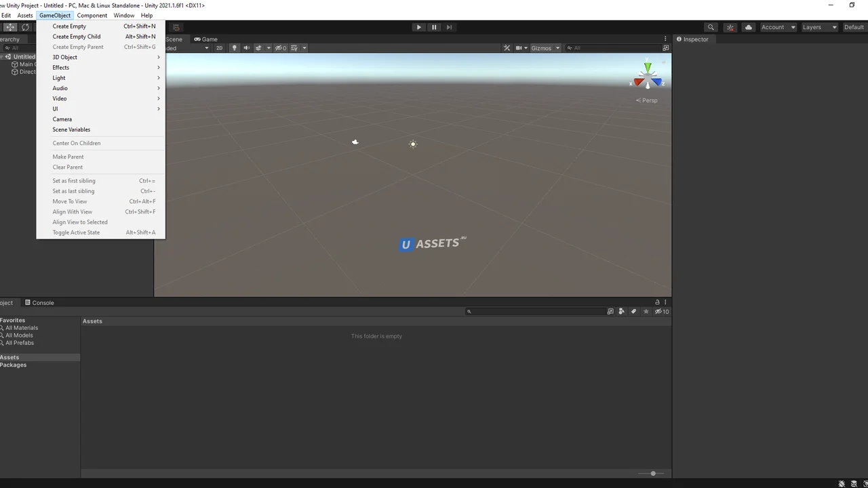868x488 pixels.
Task: Open the Component menu
Action: 92,15
